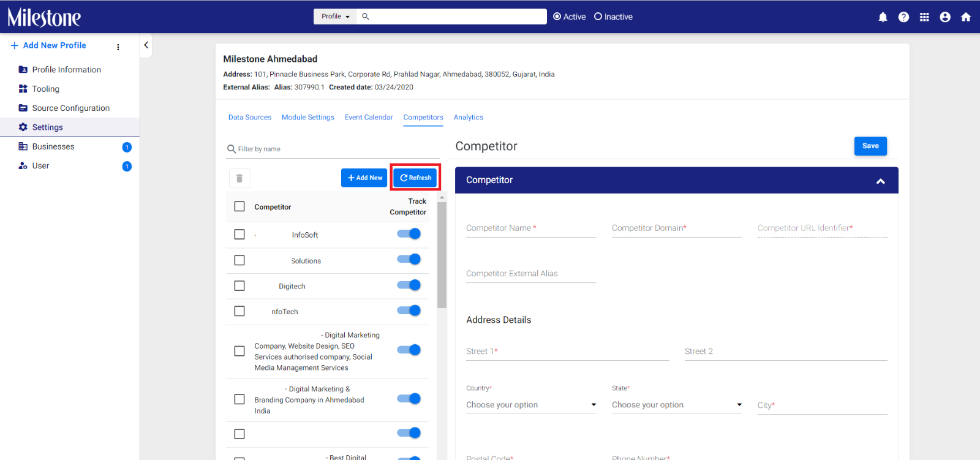
Task: Open Source Configuration in the sidebar
Action: click(71, 108)
